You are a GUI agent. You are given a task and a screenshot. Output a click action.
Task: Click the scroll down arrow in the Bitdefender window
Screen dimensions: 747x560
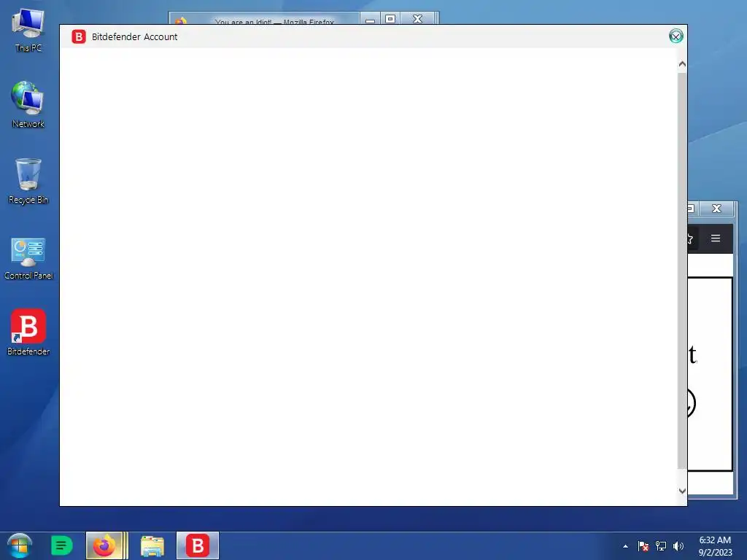click(x=682, y=491)
